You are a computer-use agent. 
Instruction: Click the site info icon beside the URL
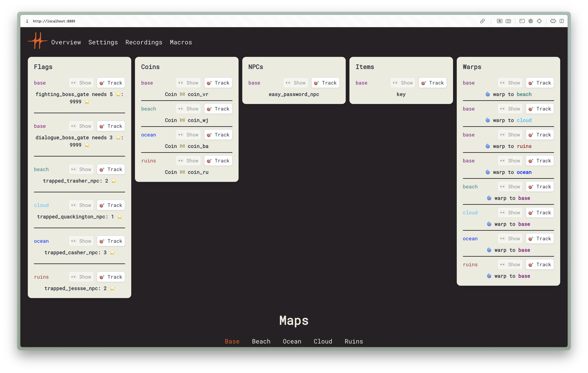(27, 21)
